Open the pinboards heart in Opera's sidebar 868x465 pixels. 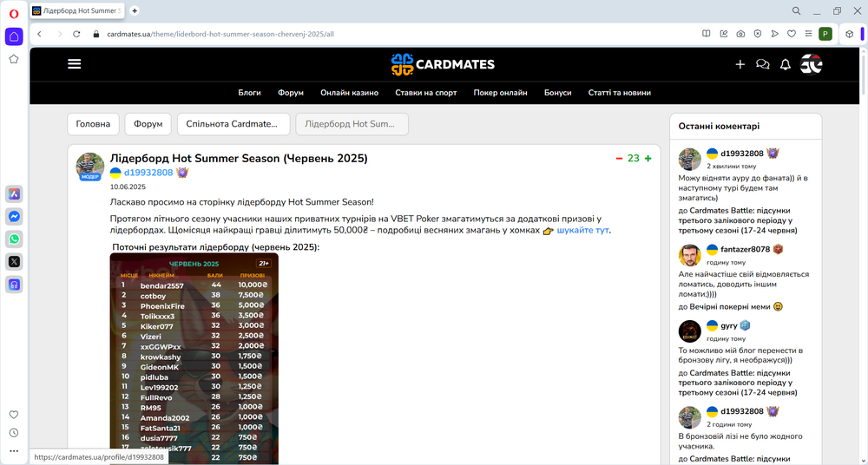[x=14, y=415]
